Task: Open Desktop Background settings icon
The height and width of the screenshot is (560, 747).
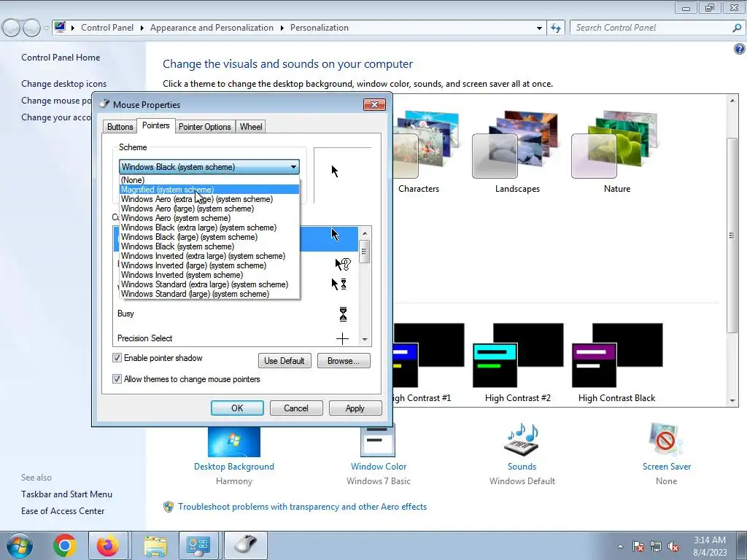Action: [x=234, y=441]
